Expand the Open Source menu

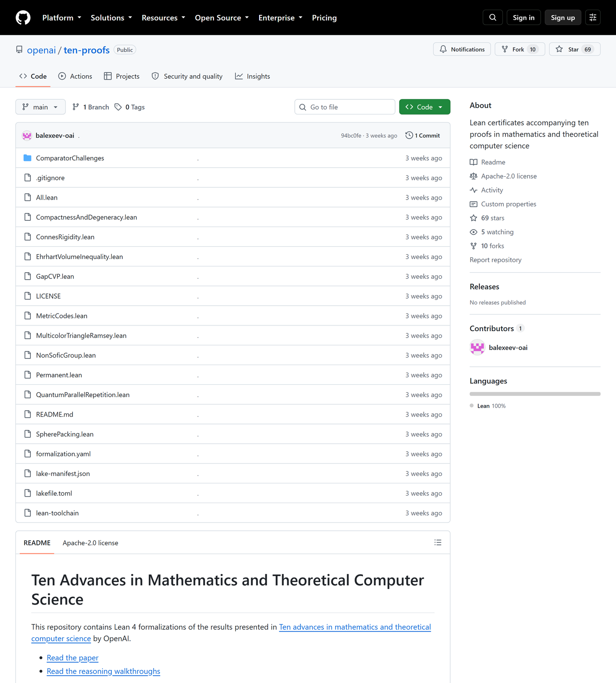point(222,18)
